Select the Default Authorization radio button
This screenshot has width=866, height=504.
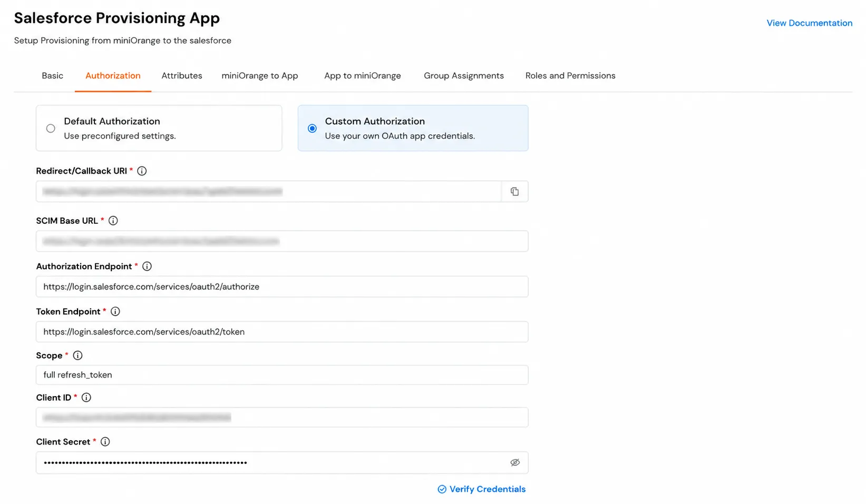[51, 129]
